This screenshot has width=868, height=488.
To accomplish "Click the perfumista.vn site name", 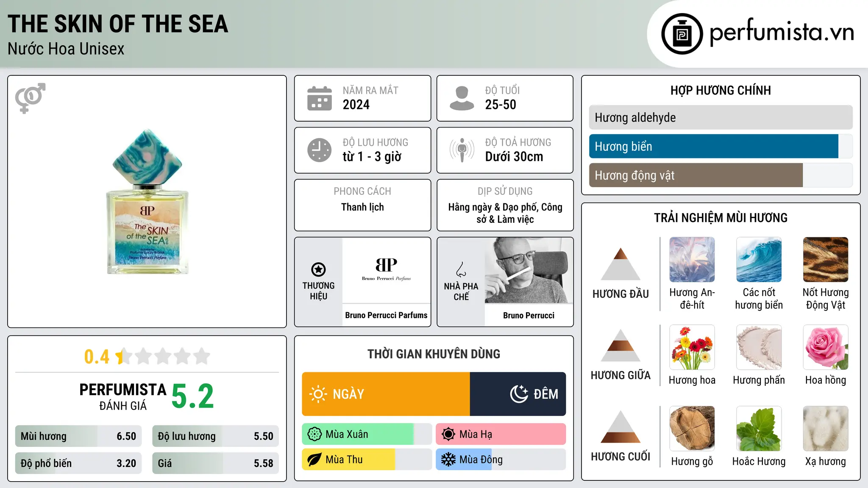I will [x=782, y=32].
